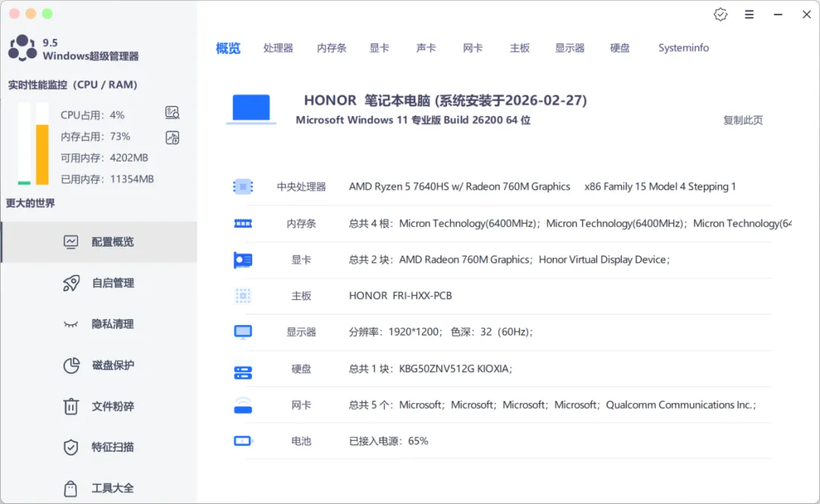
Task: Click the CPU monitor icon beside CPU占用
Action: (172, 112)
